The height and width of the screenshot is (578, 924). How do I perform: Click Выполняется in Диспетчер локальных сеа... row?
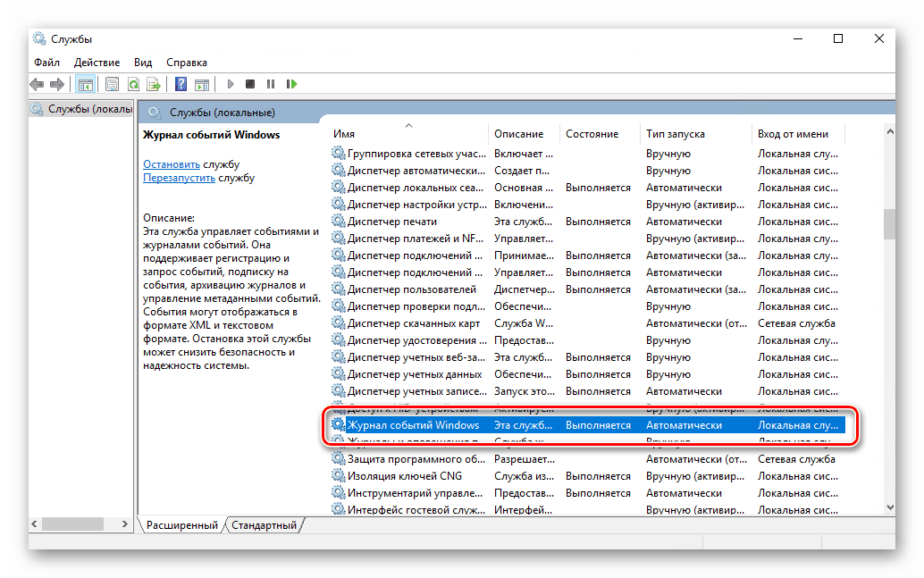pyautogui.click(x=598, y=188)
